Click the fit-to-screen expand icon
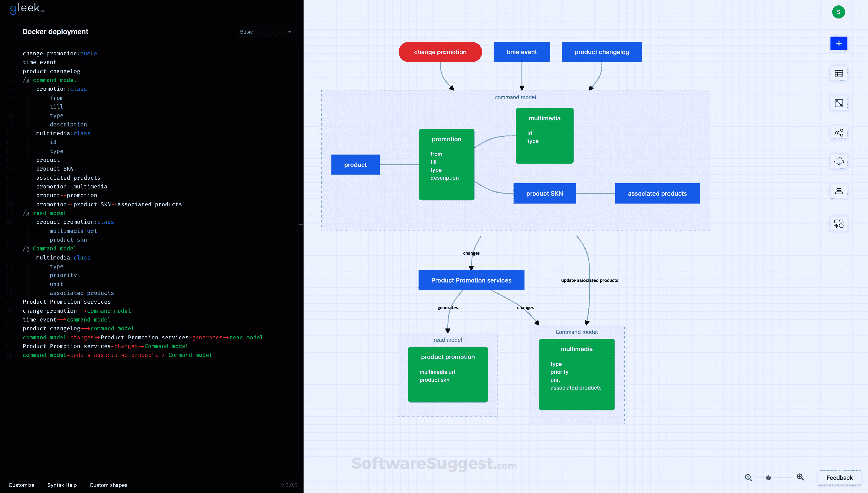 [x=839, y=103]
